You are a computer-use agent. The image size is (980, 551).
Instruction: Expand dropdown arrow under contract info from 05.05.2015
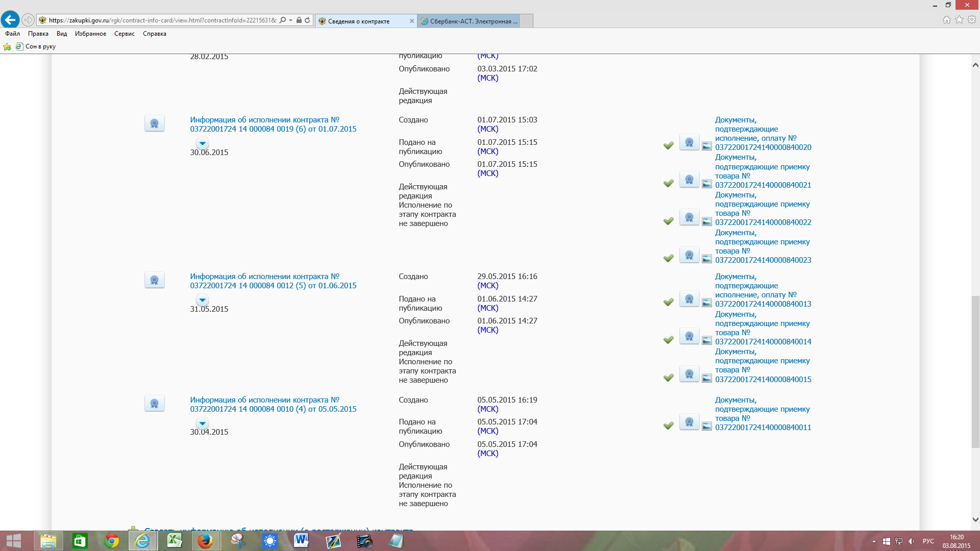click(x=203, y=423)
